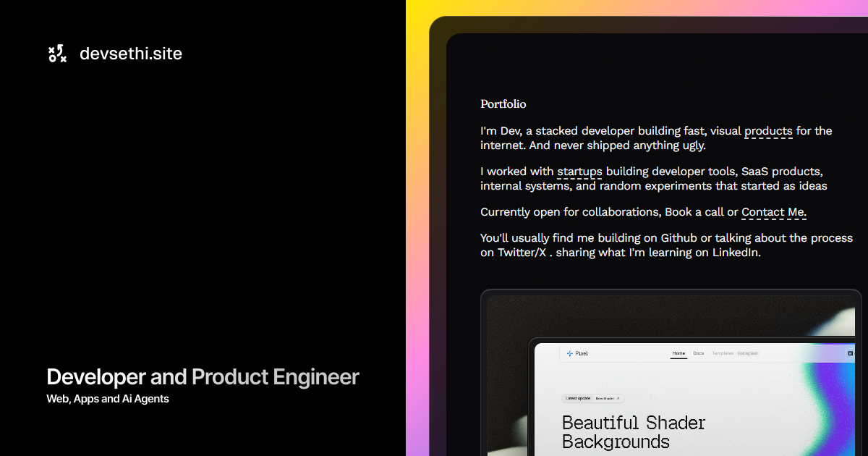Click the devsethi.site logo icon

point(57,54)
